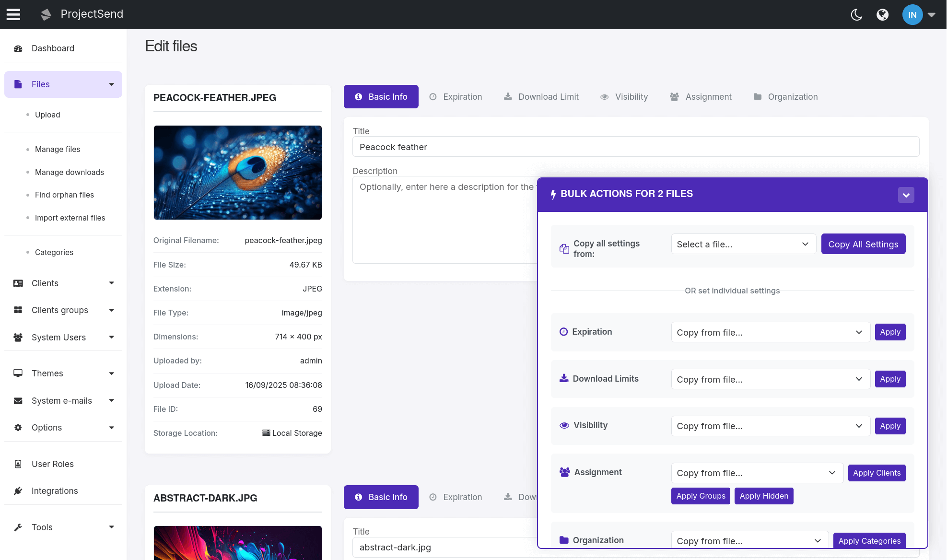Open the language selector globe icon

pyautogui.click(x=883, y=14)
